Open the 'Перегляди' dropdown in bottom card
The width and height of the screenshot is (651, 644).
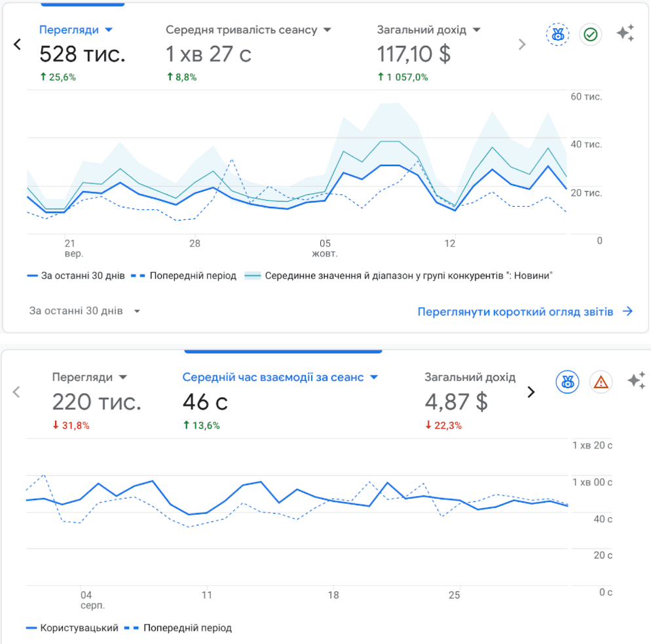point(122,378)
